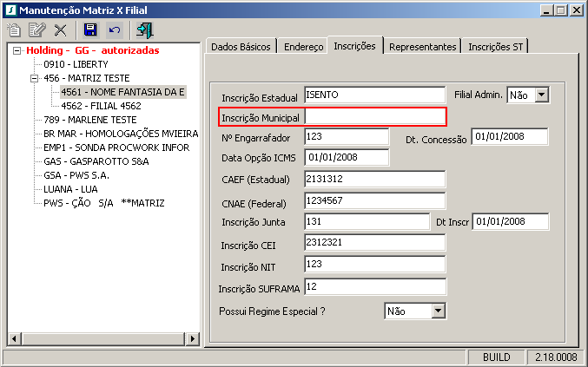Click the New record toolbar icon
This screenshot has width=588, height=367.
(14, 30)
